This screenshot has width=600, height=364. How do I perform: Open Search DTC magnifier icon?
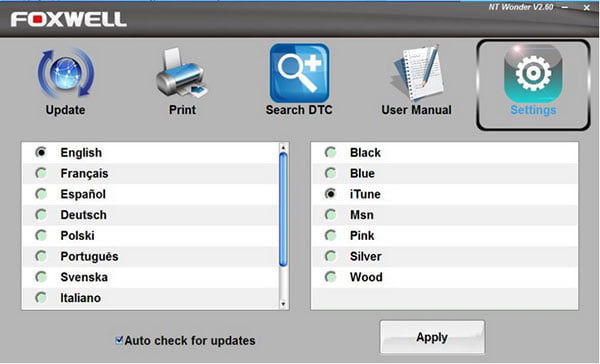(299, 73)
